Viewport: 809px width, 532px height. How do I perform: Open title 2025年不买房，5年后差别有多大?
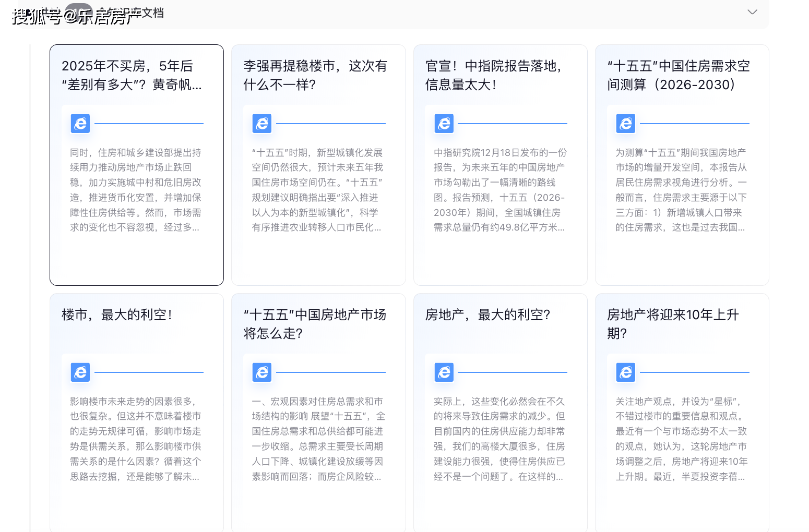tap(132, 75)
